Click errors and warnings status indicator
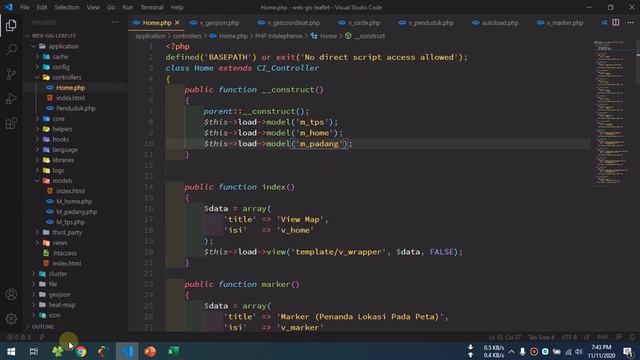640x360 pixels. (x=19, y=338)
